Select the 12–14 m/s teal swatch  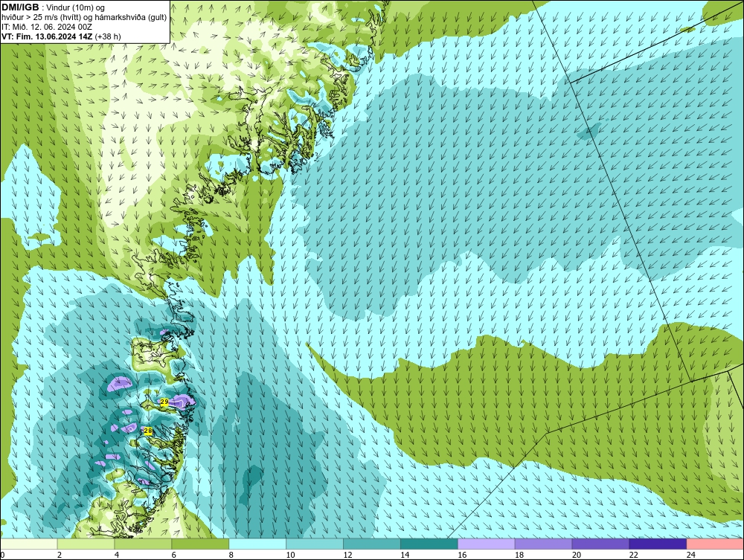(372, 544)
